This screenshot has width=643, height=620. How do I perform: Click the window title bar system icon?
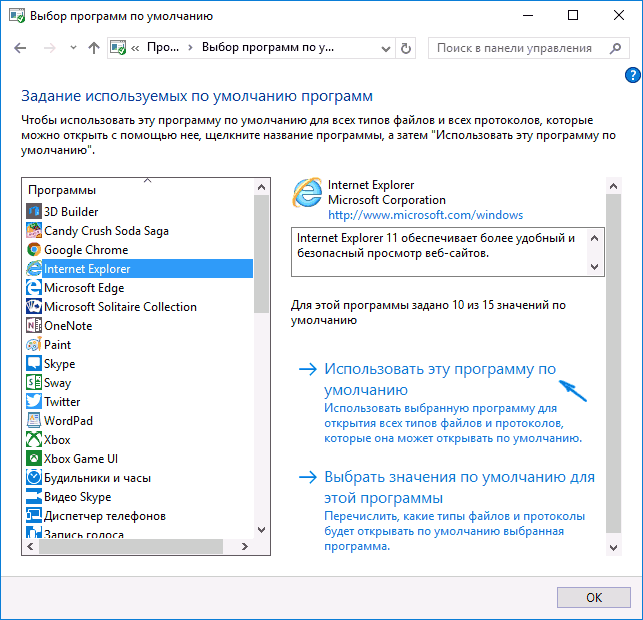tap(17, 16)
